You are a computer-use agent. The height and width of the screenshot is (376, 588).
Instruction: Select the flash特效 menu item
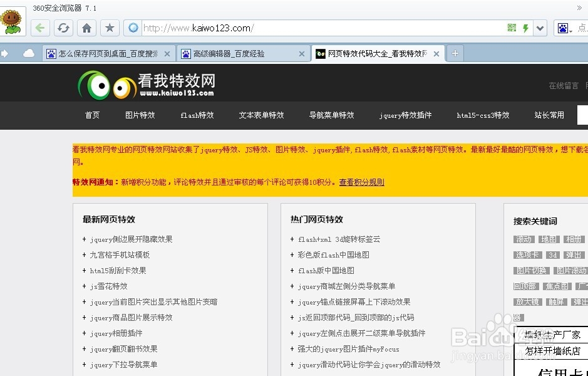[x=197, y=115]
